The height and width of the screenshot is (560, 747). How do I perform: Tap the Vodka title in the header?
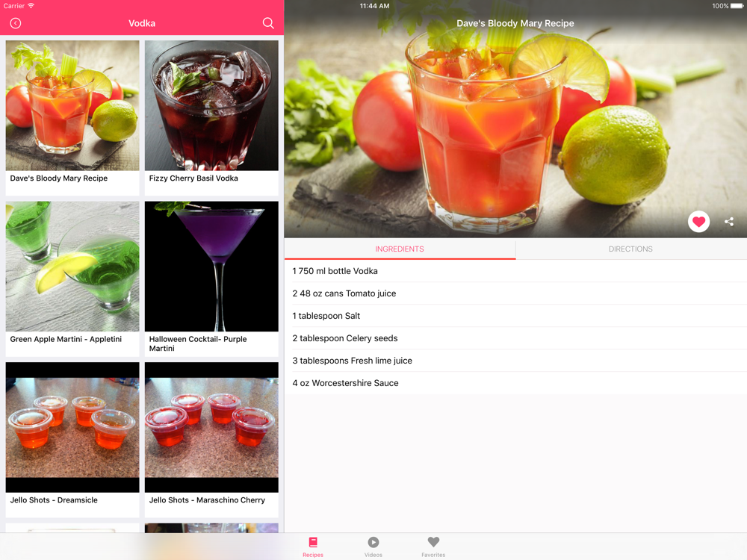pos(142,23)
